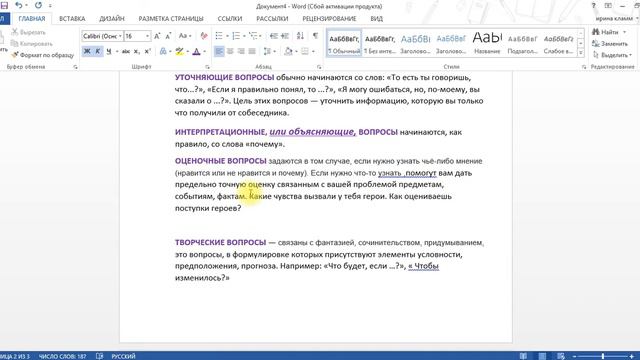Click Найти to search document

click(x=609, y=32)
